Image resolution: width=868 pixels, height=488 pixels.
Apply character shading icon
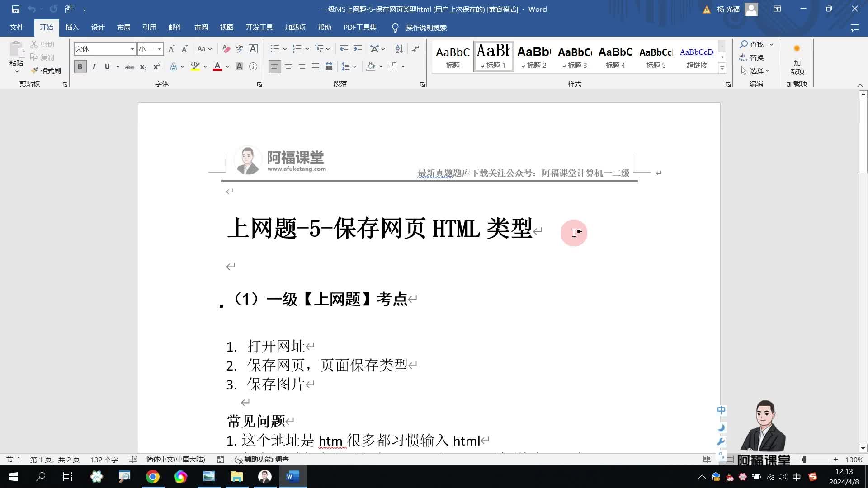240,66
